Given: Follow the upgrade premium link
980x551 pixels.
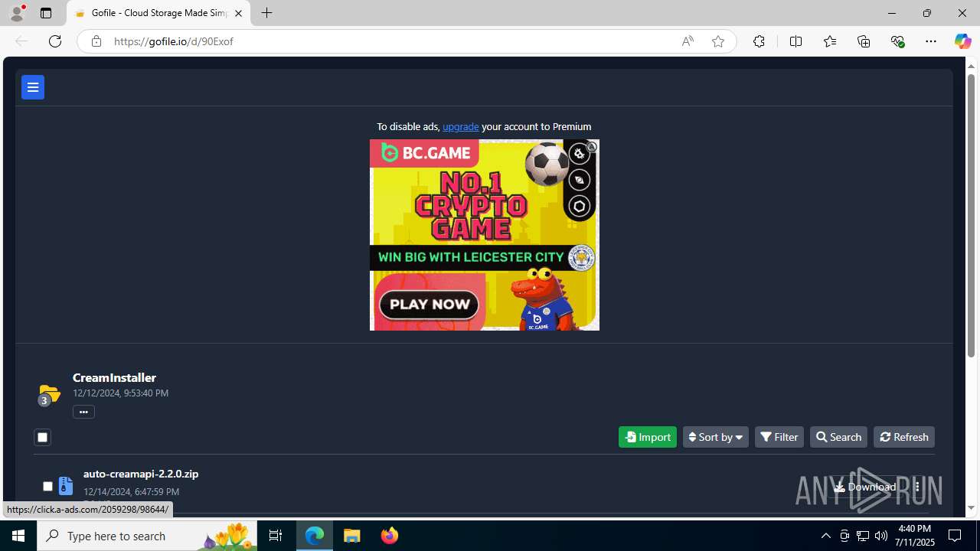Looking at the screenshot, I should pyautogui.click(x=460, y=126).
